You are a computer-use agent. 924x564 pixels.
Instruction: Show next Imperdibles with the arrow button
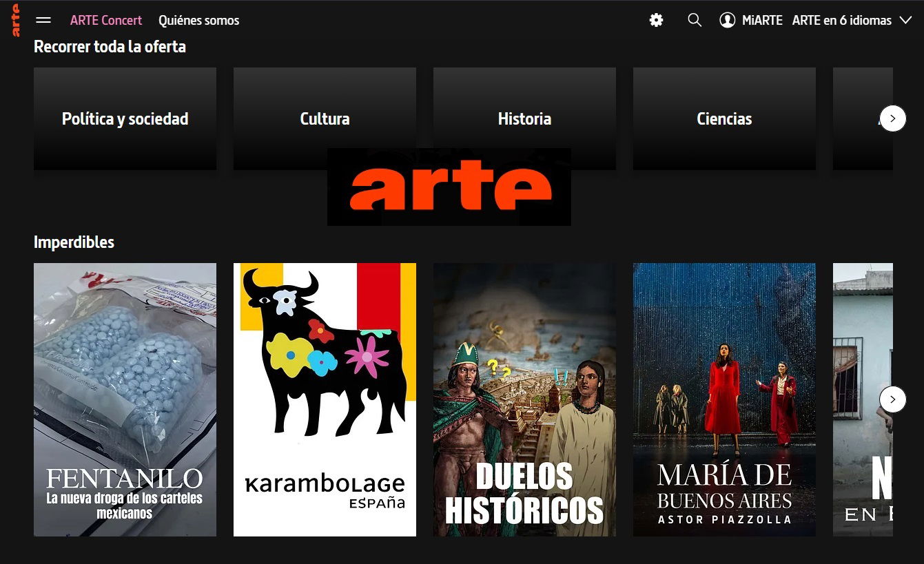pyautogui.click(x=893, y=399)
